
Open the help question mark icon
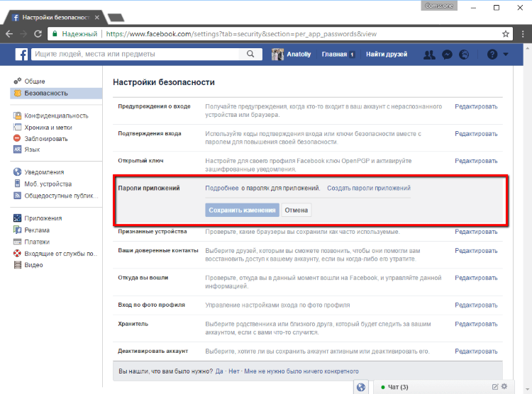click(x=492, y=55)
